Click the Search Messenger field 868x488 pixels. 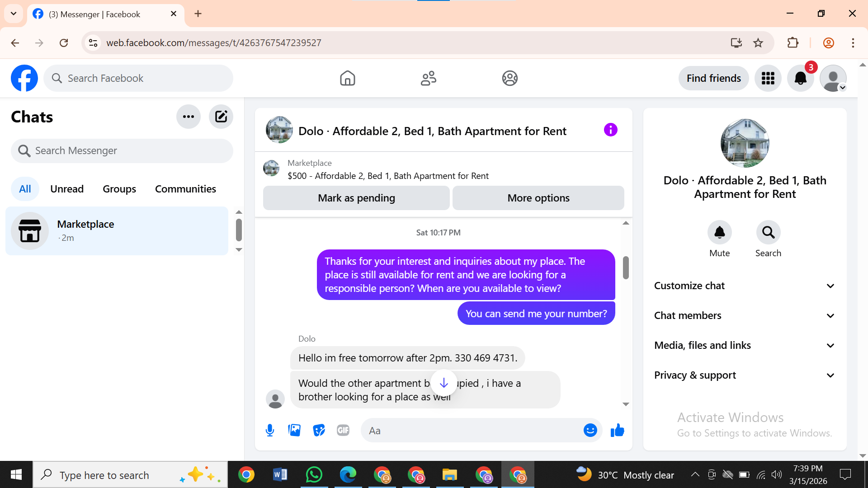[122, 150]
